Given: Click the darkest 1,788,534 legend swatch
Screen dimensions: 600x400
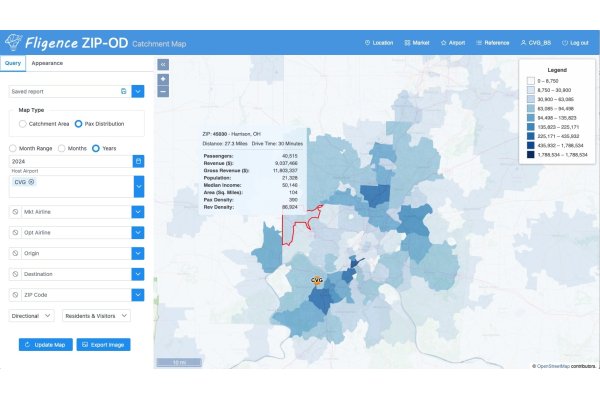Looking at the screenshot, I should pos(531,155).
